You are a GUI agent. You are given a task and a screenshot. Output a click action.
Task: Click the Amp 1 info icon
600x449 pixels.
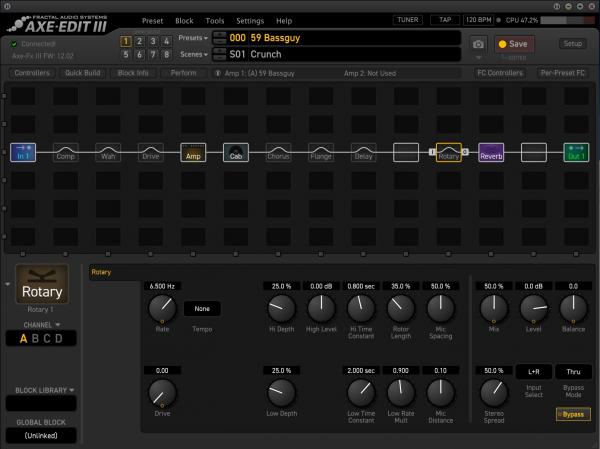pos(218,73)
